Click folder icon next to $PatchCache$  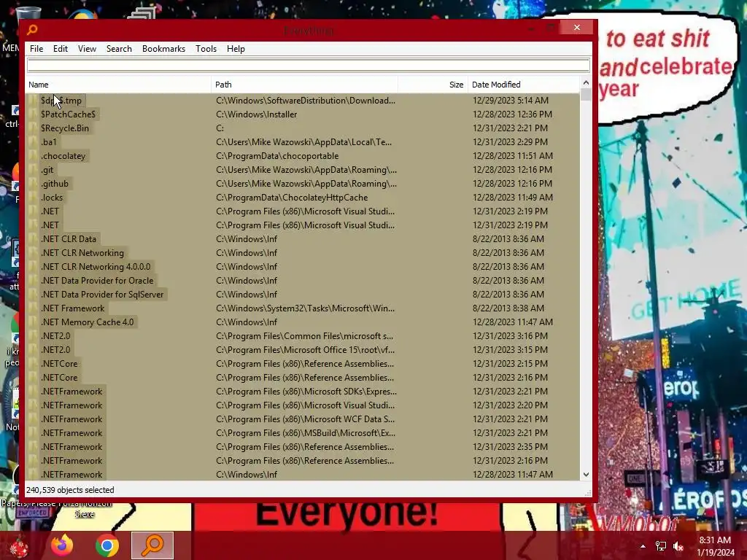pyautogui.click(x=33, y=114)
